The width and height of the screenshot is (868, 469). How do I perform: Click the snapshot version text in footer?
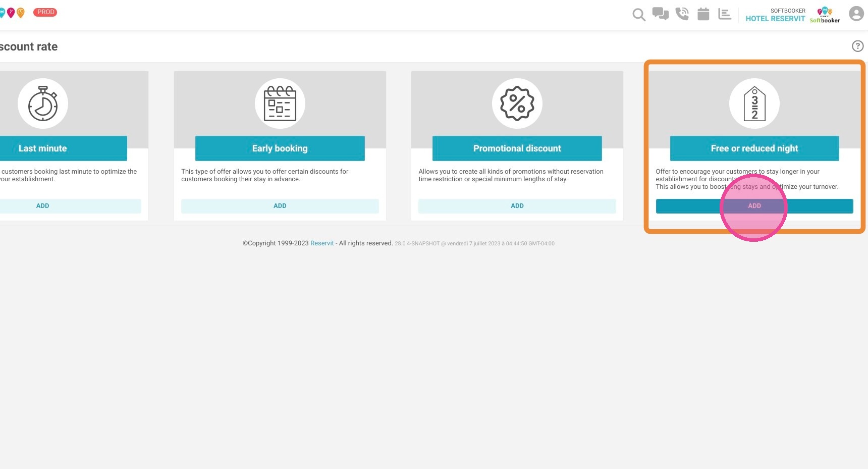tap(474, 243)
